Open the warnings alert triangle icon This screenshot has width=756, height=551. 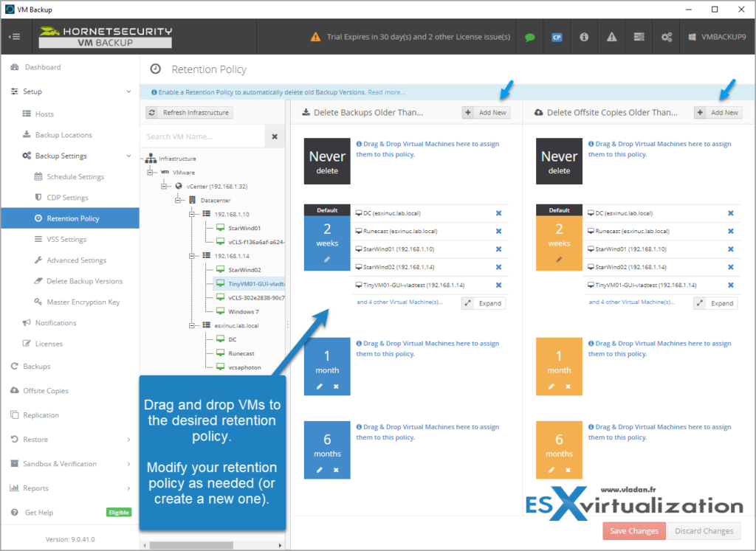611,36
